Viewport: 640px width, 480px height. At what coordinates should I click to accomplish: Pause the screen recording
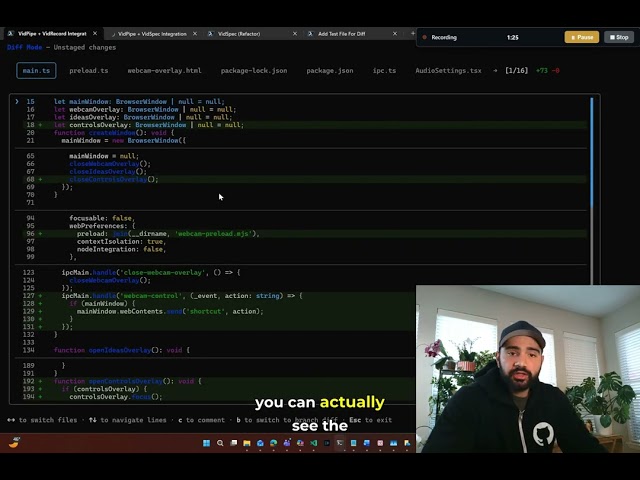582,37
